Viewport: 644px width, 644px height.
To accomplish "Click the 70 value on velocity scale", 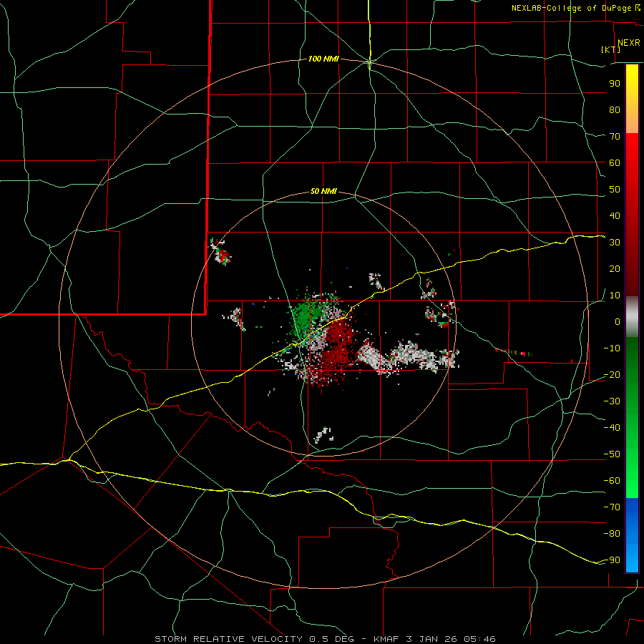I will (x=615, y=137).
